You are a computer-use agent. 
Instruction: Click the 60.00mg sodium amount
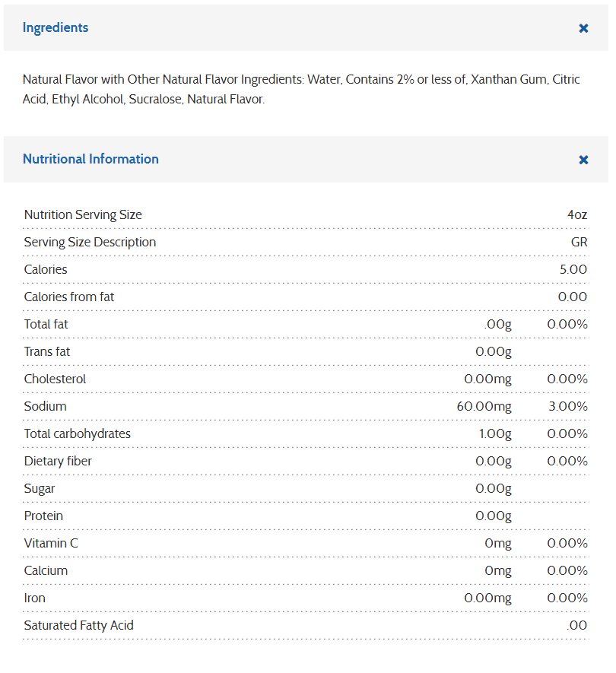[x=484, y=406]
